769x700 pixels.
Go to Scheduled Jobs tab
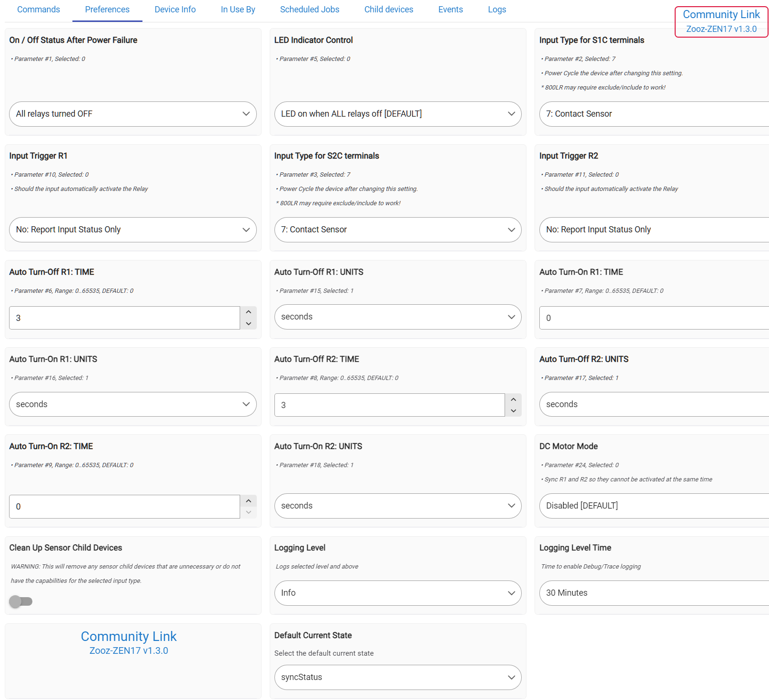tap(309, 10)
